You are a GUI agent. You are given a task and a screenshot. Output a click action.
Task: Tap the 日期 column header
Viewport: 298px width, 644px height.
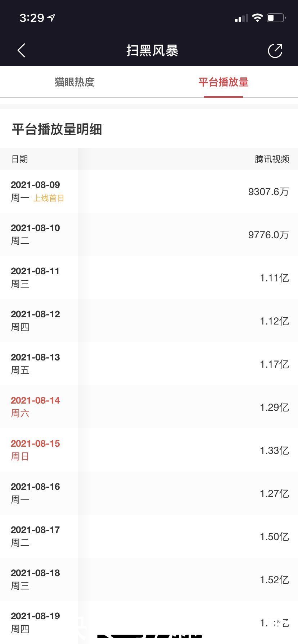[20, 159]
